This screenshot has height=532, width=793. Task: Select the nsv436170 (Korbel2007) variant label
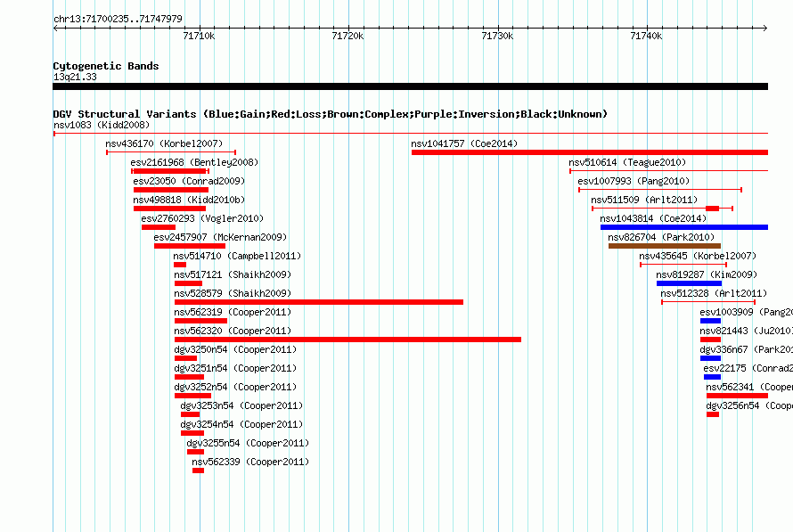pyautogui.click(x=164, y=143)
